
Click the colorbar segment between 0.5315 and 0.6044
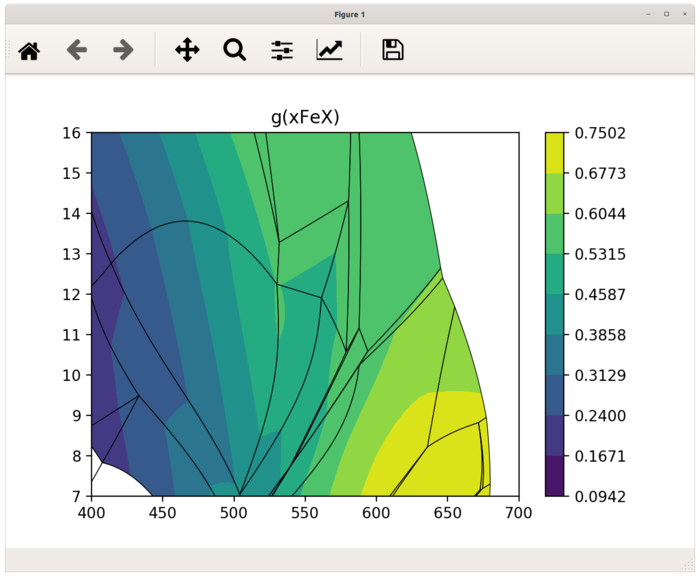click(554, 234)
